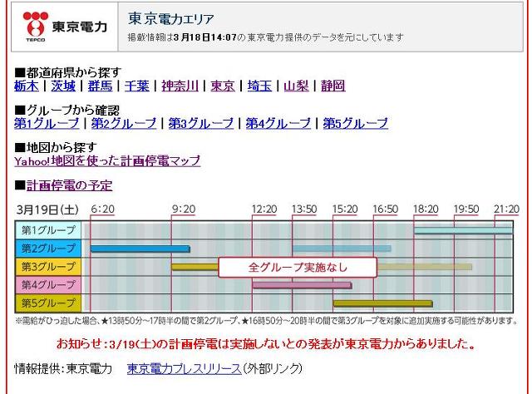Open the 計画停電の予定 heading link
The height and width of the screenshot is (394, 532).
[69, 185]
